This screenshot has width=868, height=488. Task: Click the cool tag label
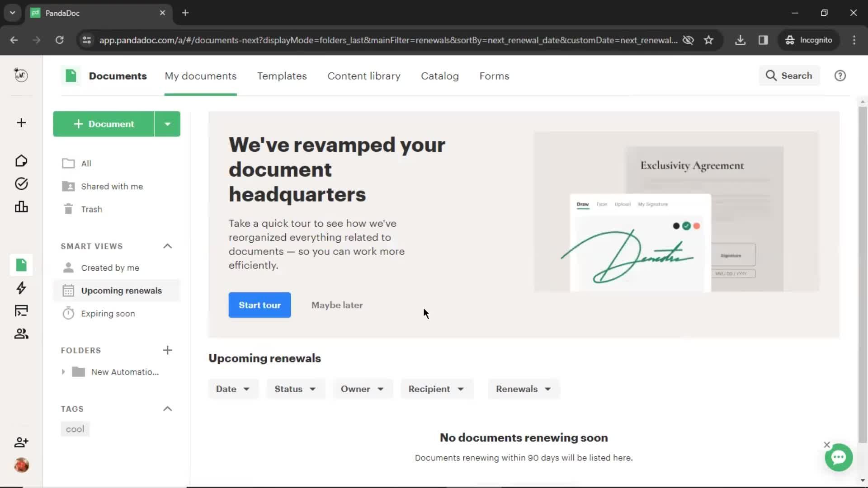point(75,429)
